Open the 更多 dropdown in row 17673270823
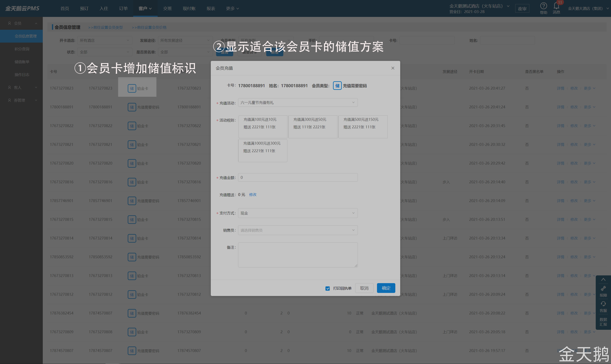Screen dimensions: 611x364 589,88
